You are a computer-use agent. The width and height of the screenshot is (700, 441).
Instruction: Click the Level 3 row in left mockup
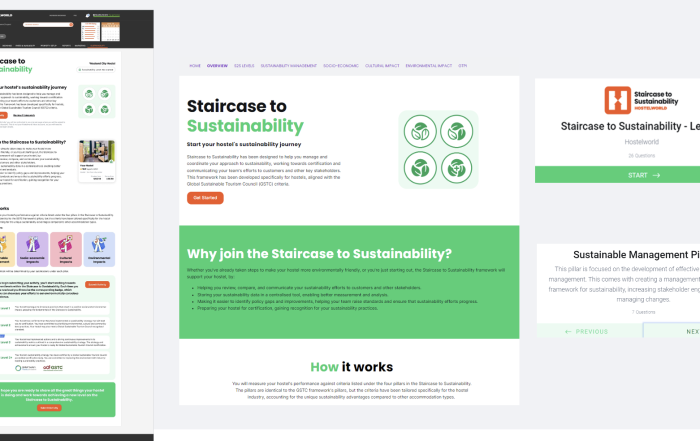click(54, 342)
